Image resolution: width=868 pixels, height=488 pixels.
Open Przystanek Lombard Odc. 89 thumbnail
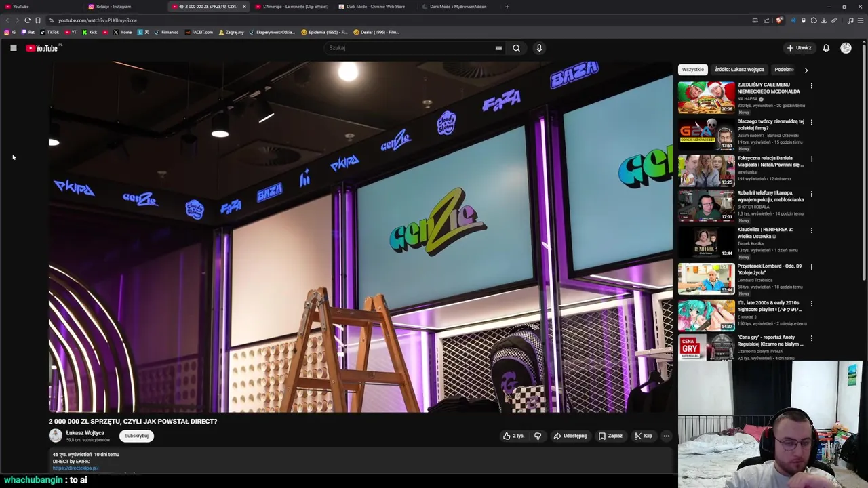[706, 279]
